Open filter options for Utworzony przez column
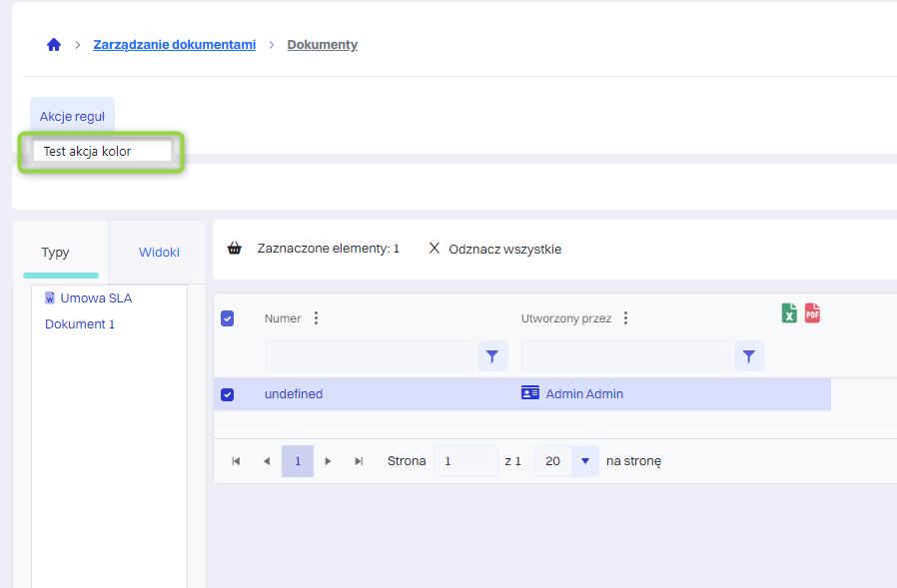 [749, 355]
